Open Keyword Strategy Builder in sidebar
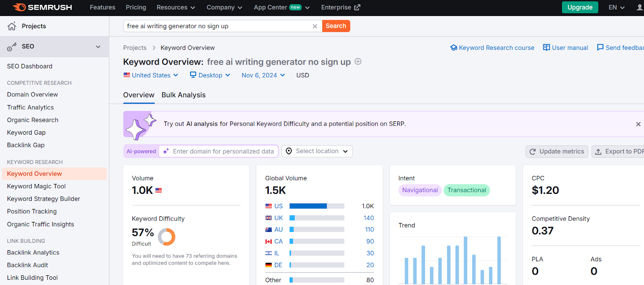This screenshot has height=285, width=644. (x=43, y=199)
